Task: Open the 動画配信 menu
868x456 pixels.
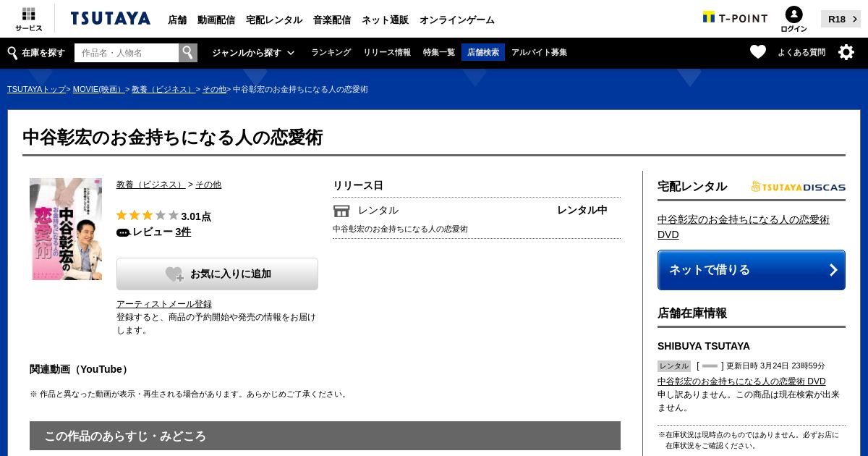Action: [216, 20]
